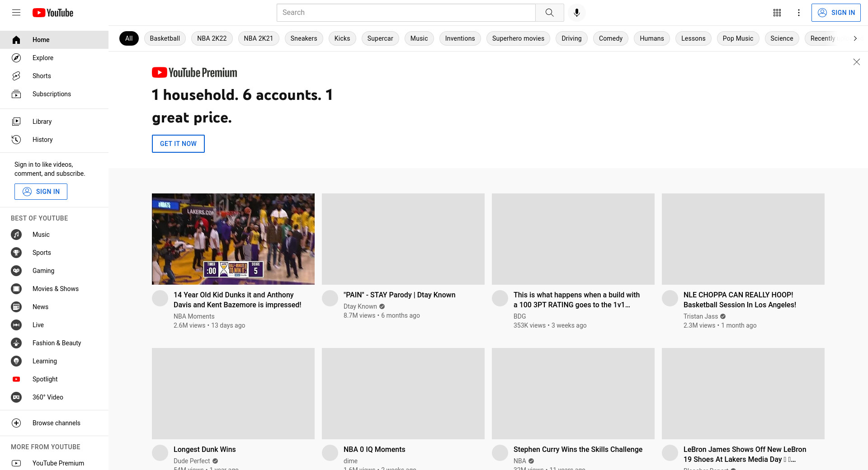Select the Inventions filter chip

point(460,38)
